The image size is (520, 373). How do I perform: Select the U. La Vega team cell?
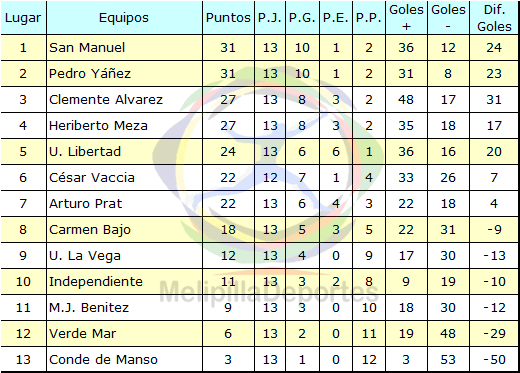(124, 255)
